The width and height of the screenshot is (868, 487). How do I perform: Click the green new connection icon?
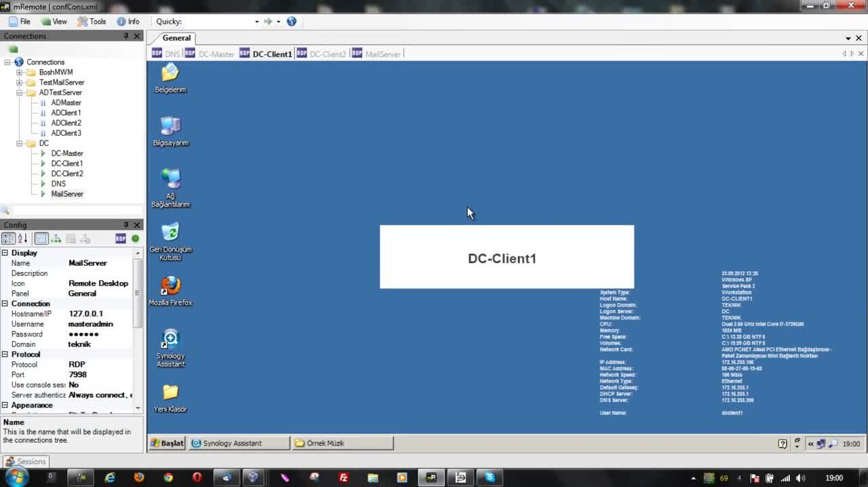point(13,50)
